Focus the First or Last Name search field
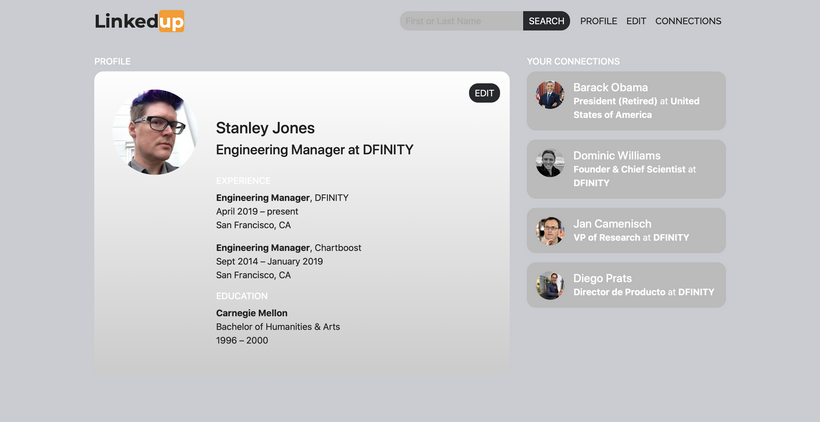The height and width of the screenshot is (422, 820). pyautogui.click(x=461, y=21)
